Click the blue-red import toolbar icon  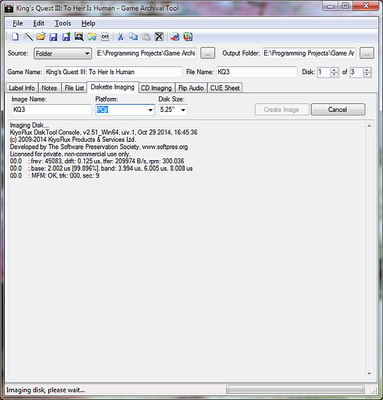[x=175, y=37]
